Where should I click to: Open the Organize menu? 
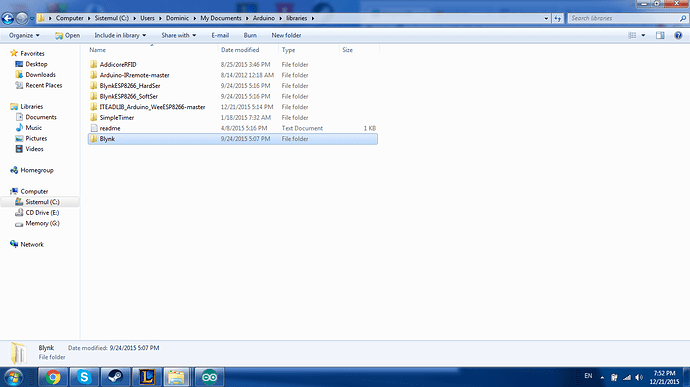pyautogui.click(x=24, y=35)
